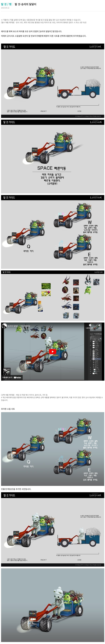Select the '추가한 스킬 시트' caption text
105x644 pixels.
pos(8,409)
